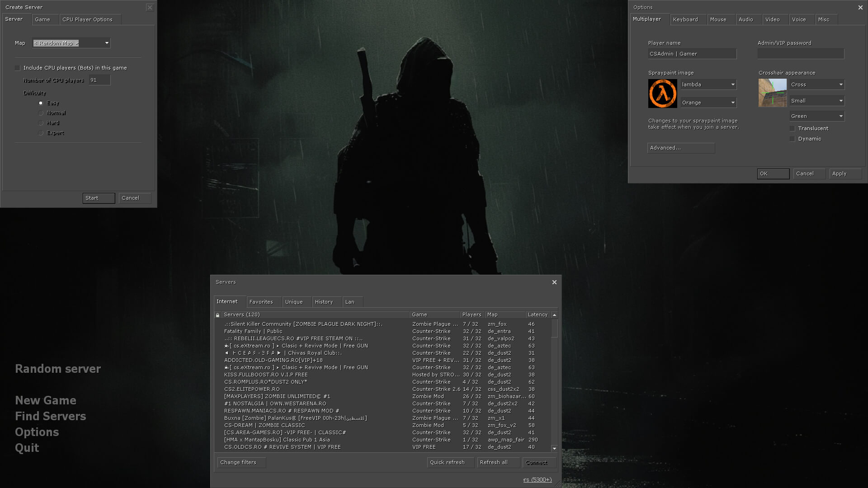Open the Cross crosshair type dropdown
The width and height of the screenshot is (868, 488).
click(817, 84)
